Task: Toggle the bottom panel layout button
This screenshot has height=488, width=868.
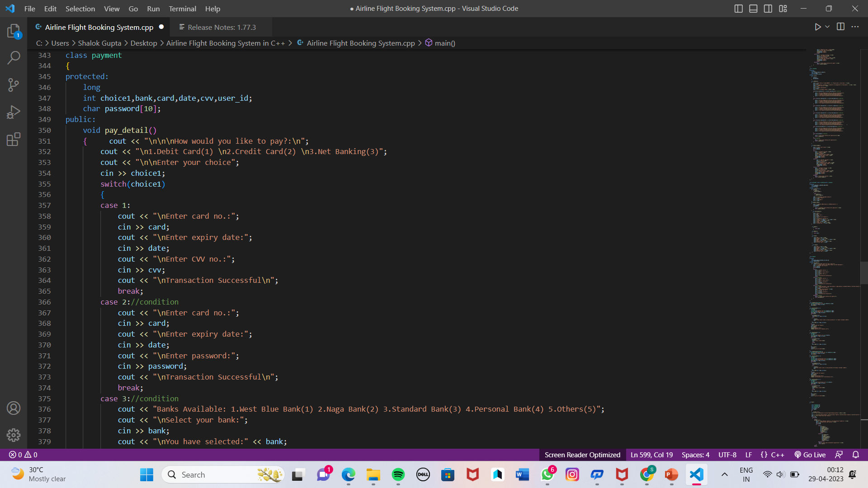Action: [753, 9]
